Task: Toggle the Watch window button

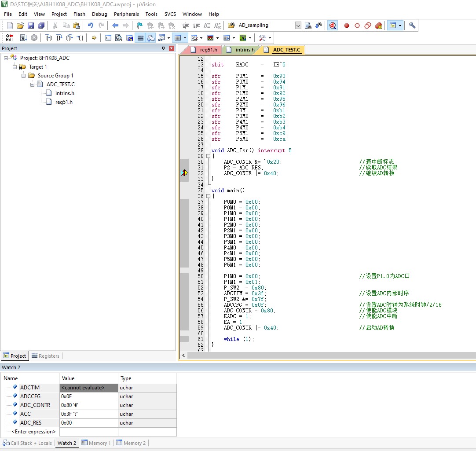Action: pos(161,38)
